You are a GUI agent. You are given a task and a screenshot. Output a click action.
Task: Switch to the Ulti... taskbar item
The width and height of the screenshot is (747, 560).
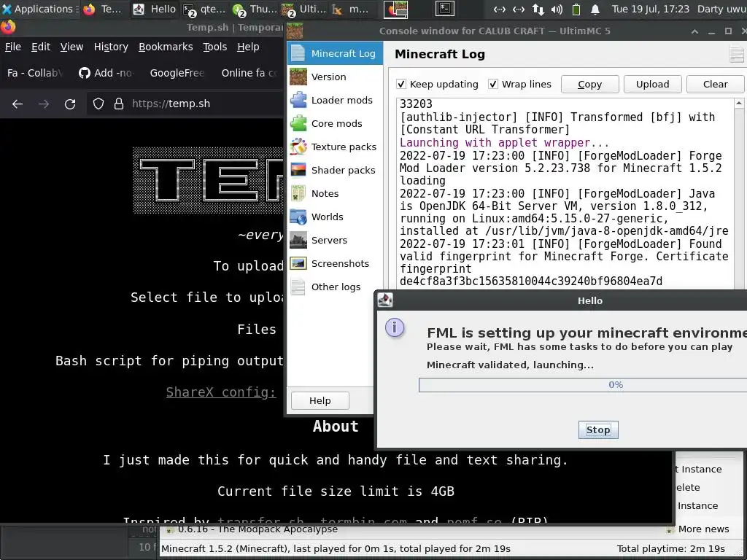303,9
